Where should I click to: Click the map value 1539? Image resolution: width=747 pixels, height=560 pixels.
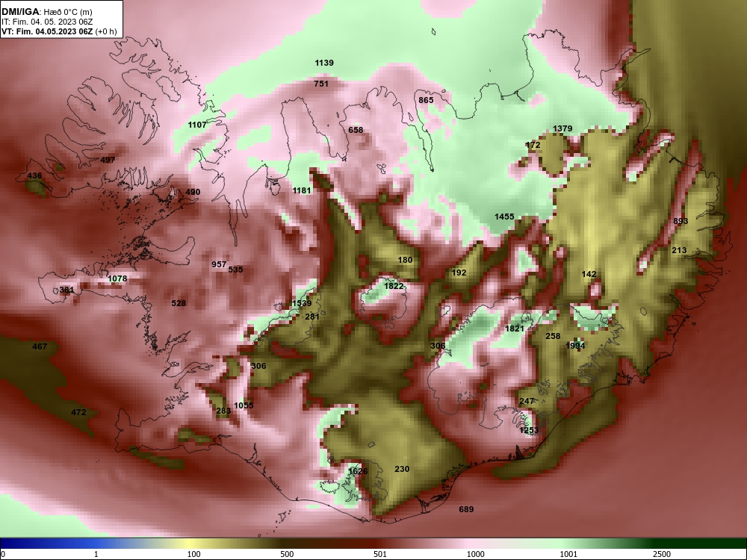(302, 303)
